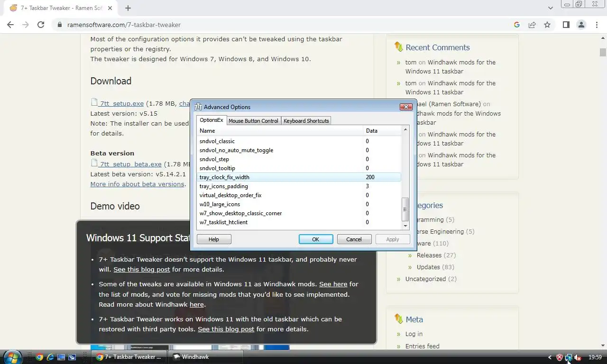The width and height of the screenshot is (607, 364).
Task: Click the browser forward arrow
Action: [26, 25]
